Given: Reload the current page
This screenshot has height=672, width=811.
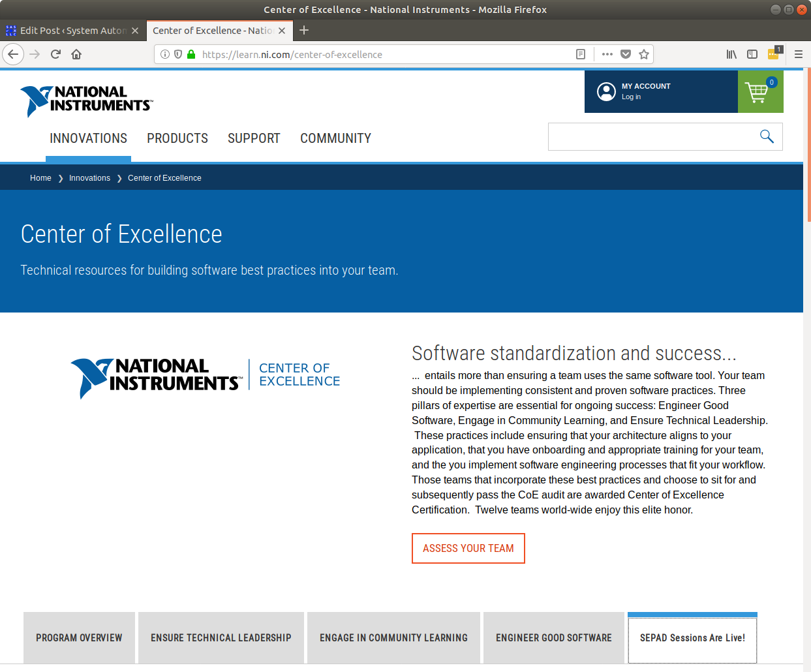Looking at the screenshot, I should tap(56, 54).
